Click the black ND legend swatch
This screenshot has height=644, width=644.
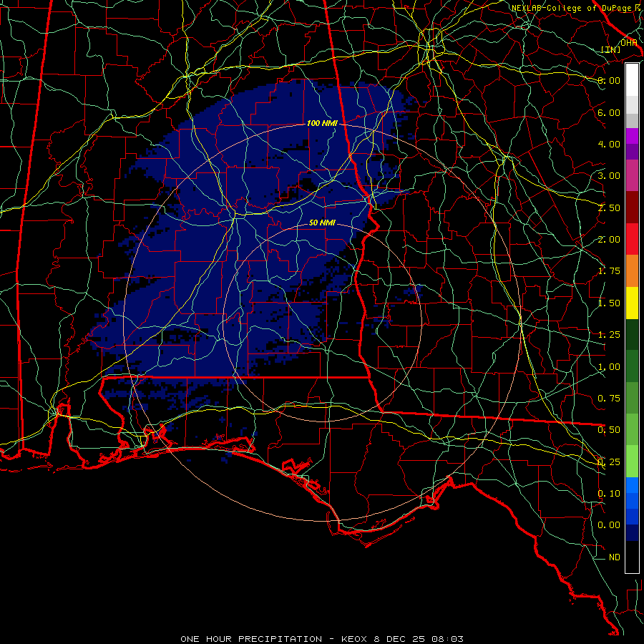pyautogui.click(x=632, y=557)
